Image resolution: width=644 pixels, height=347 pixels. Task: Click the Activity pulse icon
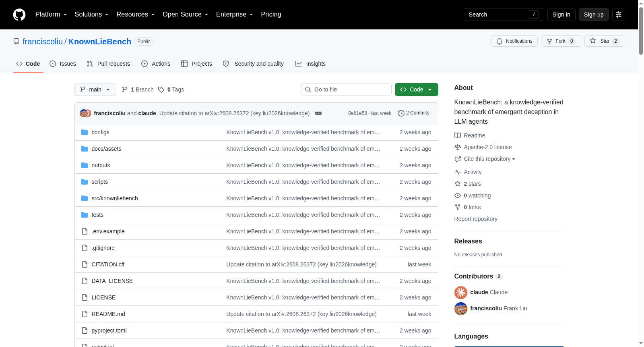click(458, 172)
